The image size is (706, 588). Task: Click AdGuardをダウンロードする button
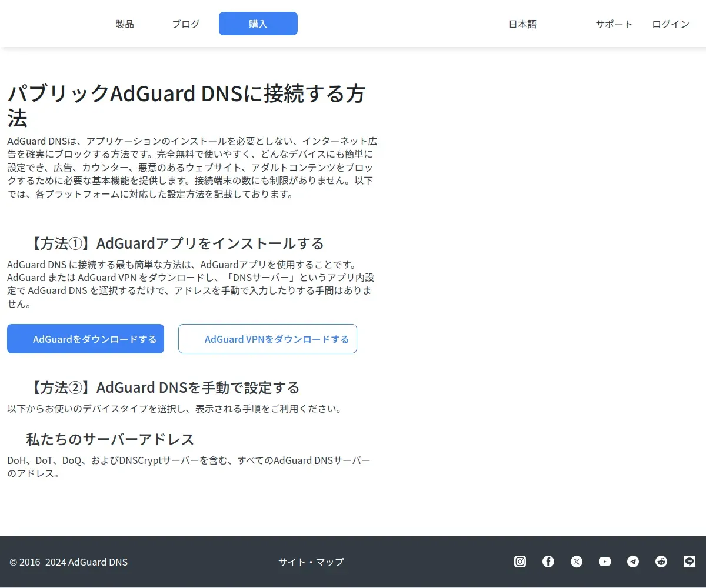85,339
